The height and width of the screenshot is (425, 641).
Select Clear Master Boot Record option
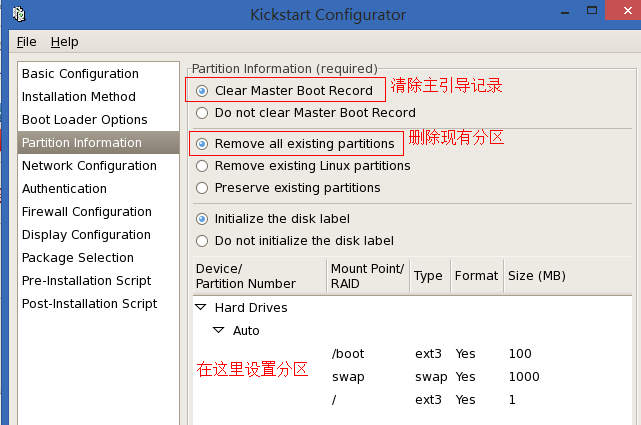[x=203, y=90]
